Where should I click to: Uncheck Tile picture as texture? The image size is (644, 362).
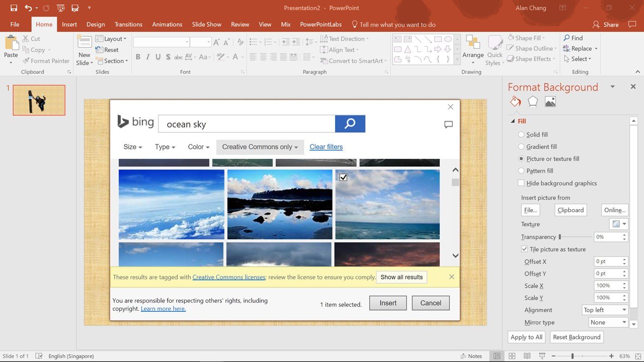[x=524, y=249]
